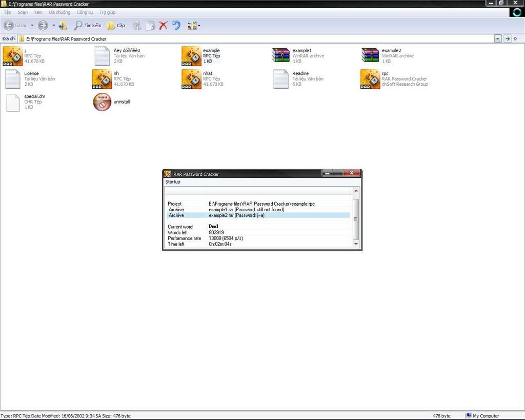525x420 pixels.
Task: Click the RAR Password Cracker title icon
Action: (x=168, y=174)
